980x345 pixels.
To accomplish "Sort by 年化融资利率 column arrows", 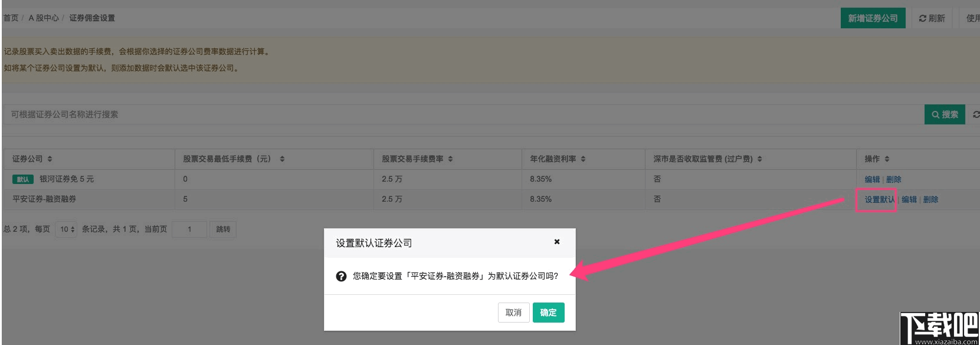I will coord(583,159).
